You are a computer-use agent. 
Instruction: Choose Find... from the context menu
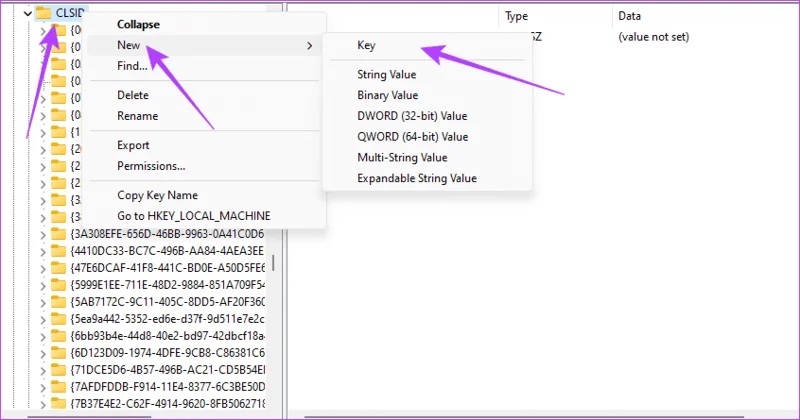pos(132,66)
